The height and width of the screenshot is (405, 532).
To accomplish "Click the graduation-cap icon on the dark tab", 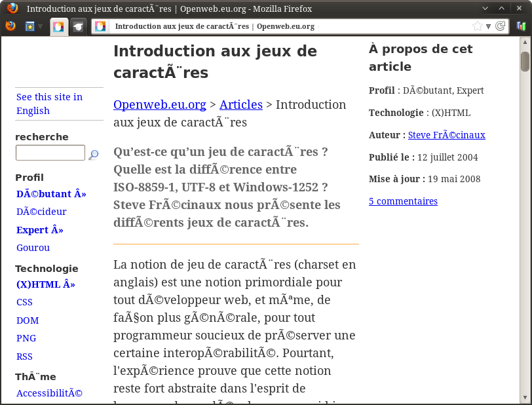I will pos(79,26).
